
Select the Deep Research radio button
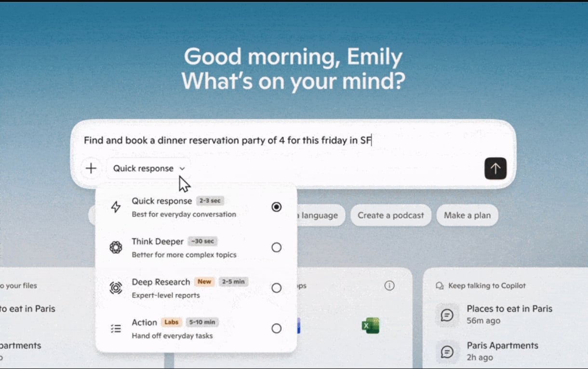pos(276,288)
